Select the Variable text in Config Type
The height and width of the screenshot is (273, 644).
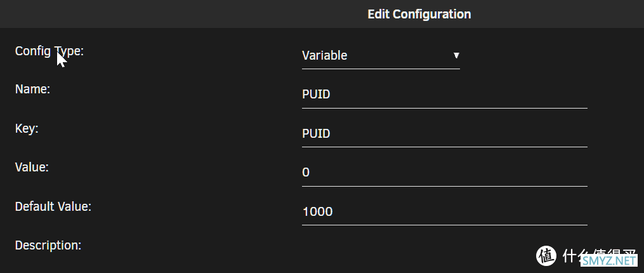[324, 55]
